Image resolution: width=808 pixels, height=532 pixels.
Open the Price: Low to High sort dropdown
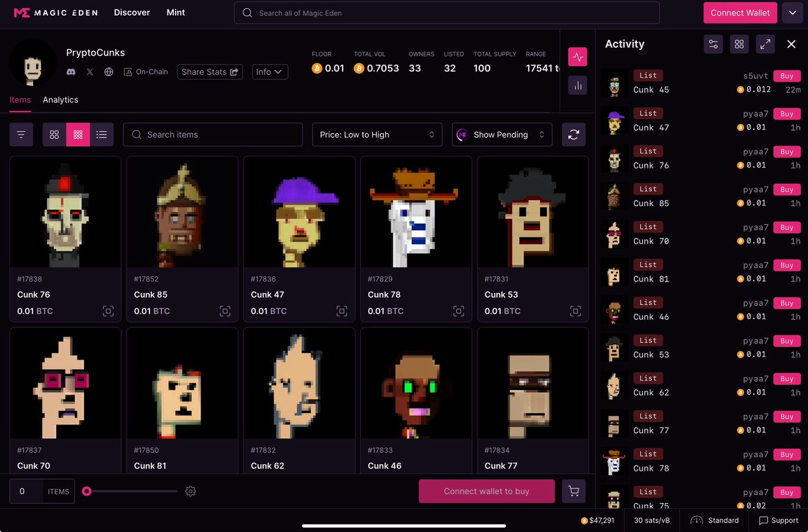[377, 135]
